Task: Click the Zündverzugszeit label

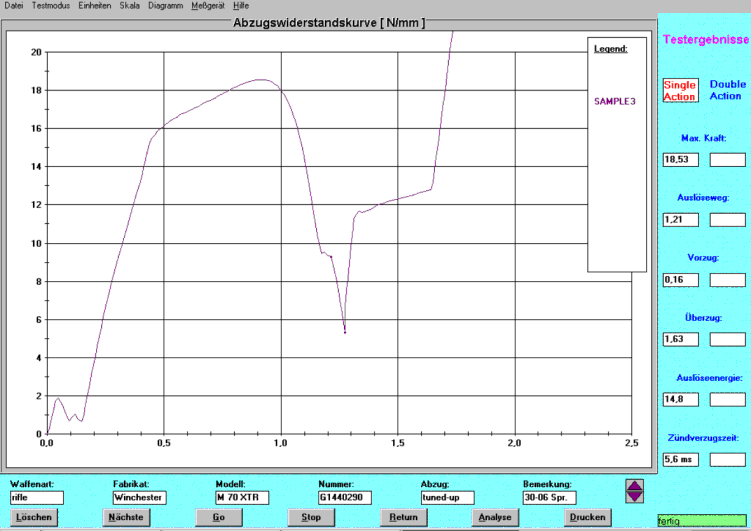Action: coord(703,438)
